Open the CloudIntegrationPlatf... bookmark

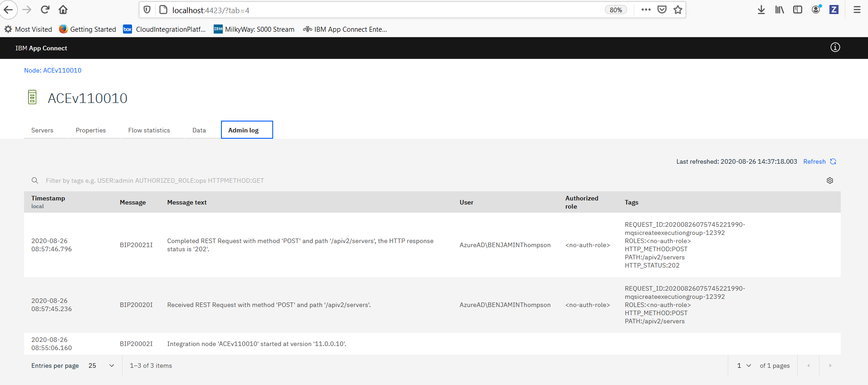[x=165, y=29]
